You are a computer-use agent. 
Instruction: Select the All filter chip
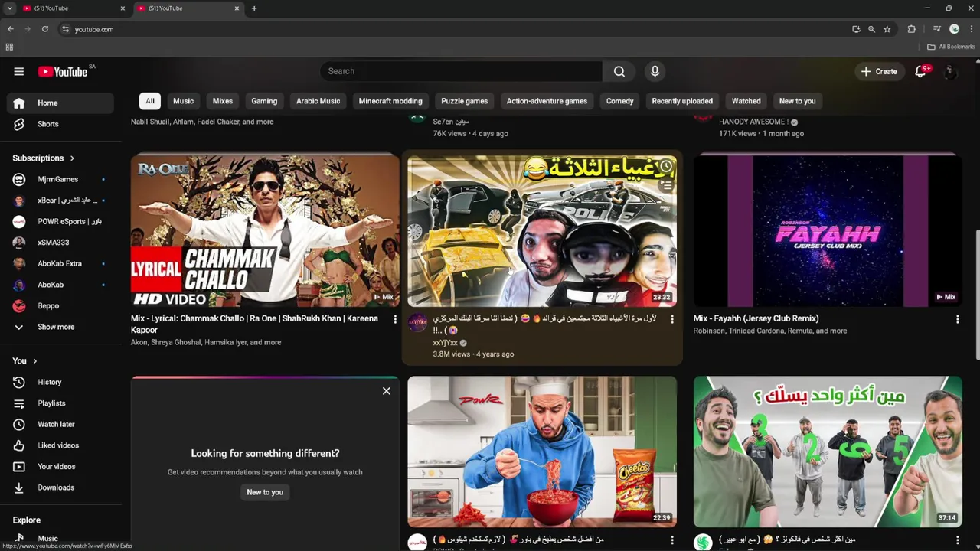[150, 101]
